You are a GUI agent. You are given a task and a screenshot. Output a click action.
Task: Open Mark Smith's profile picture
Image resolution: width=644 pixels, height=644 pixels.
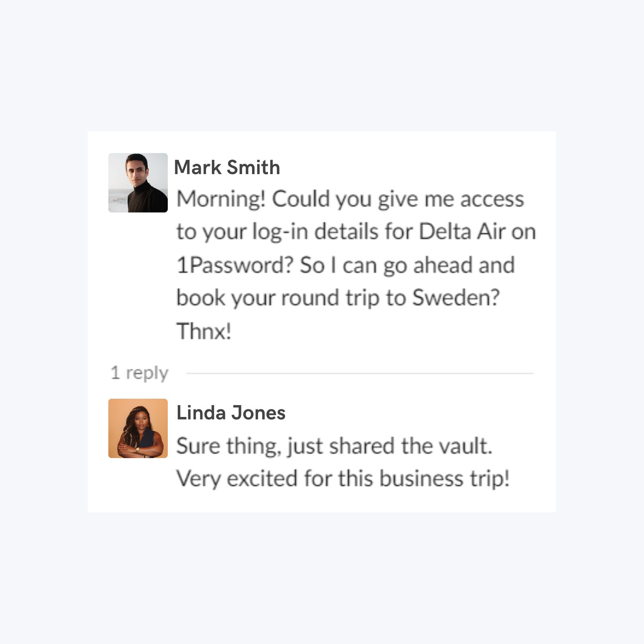coord(138,183)
